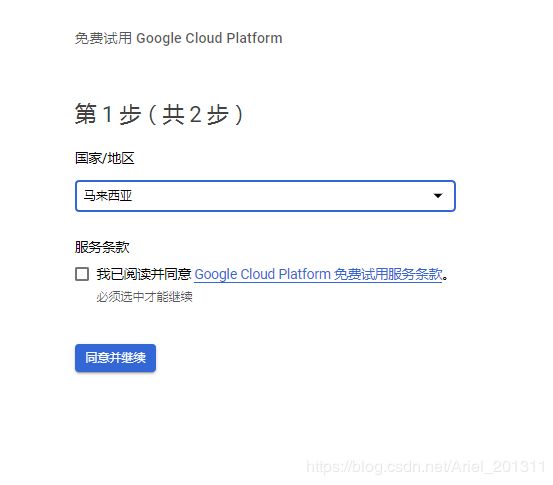Click the number 1 in the step heading
The height and width of the screenshot is (485, 553).
108,115
